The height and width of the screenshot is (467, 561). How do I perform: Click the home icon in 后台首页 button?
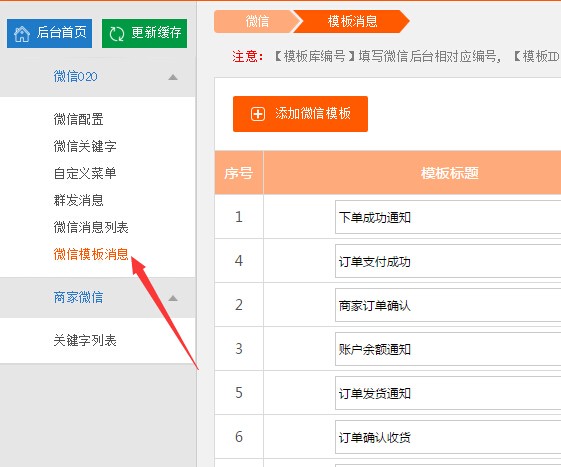[22, 34]
